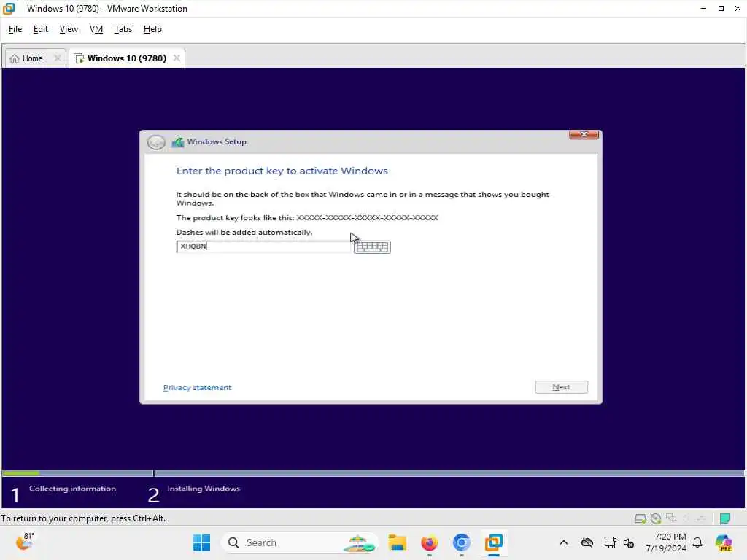Open File Explorer from the taskbar

pos(397,542)
